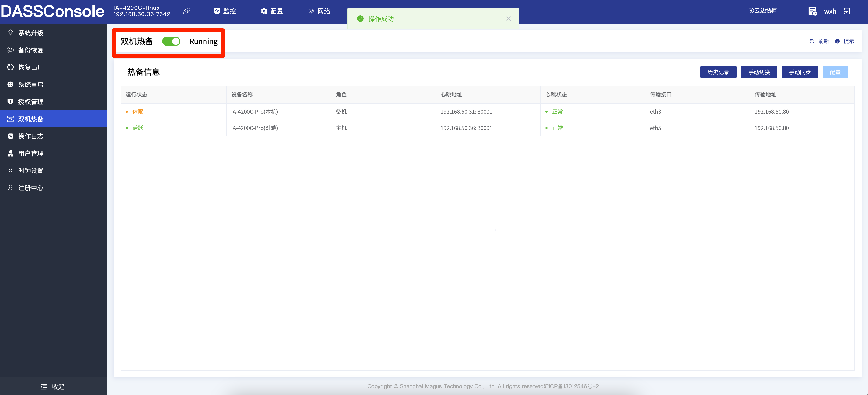The height and width of the screenshot is (395, 868).
Task: Click the task log document icon near wxh
Action: (812, 11)
